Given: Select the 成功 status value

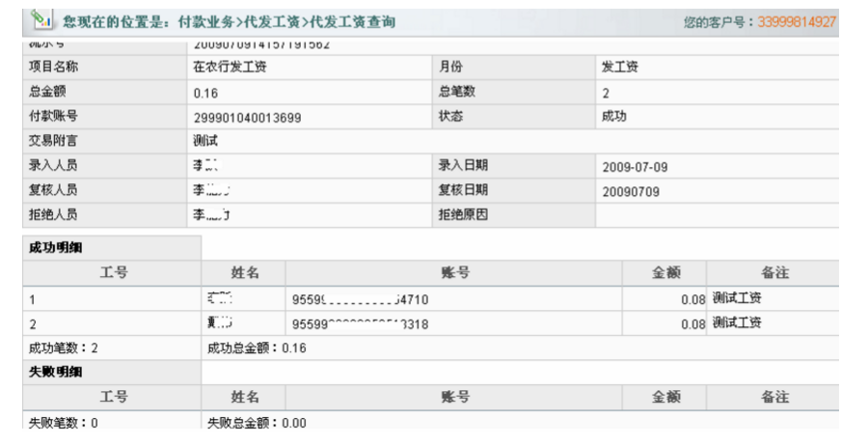Looking at the screenshot, I should (613, 116).
